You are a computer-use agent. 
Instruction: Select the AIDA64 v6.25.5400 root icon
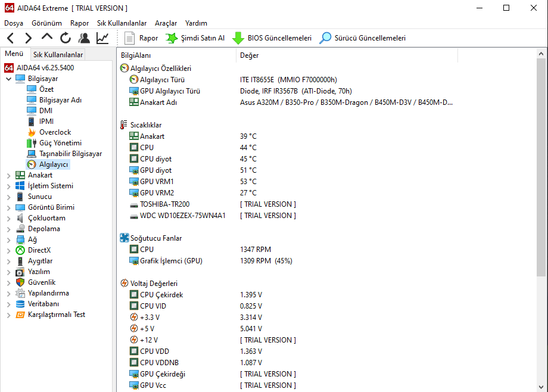coord(9,67)
